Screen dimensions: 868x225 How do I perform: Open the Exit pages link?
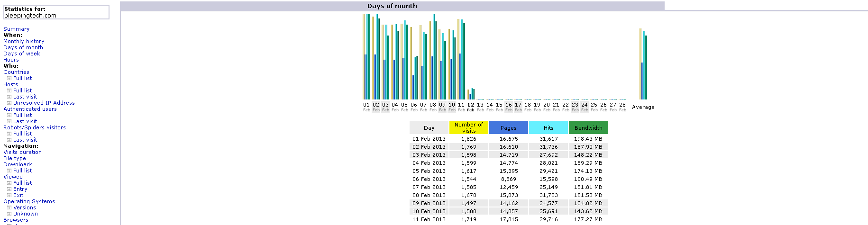(18, 195)
